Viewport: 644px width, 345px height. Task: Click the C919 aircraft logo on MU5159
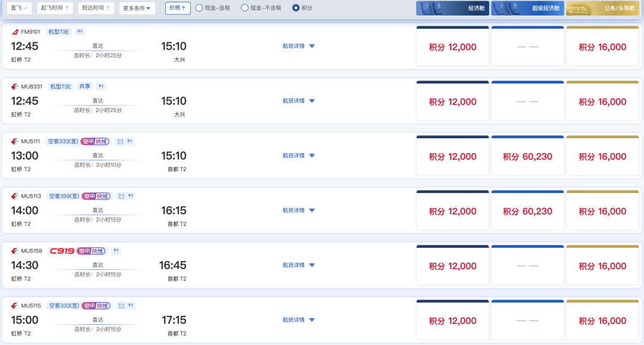(x=61, y=251)
